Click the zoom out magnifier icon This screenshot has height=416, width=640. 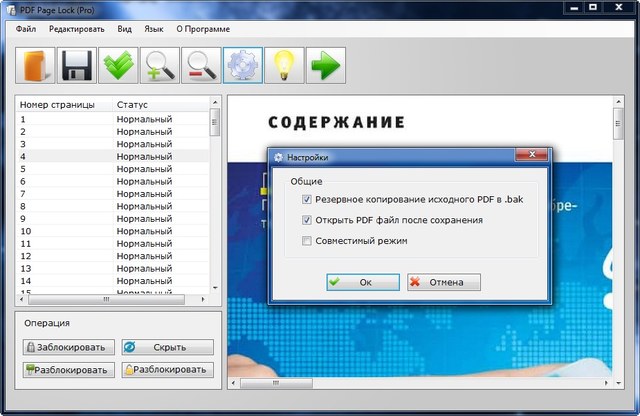click(201, 65)
